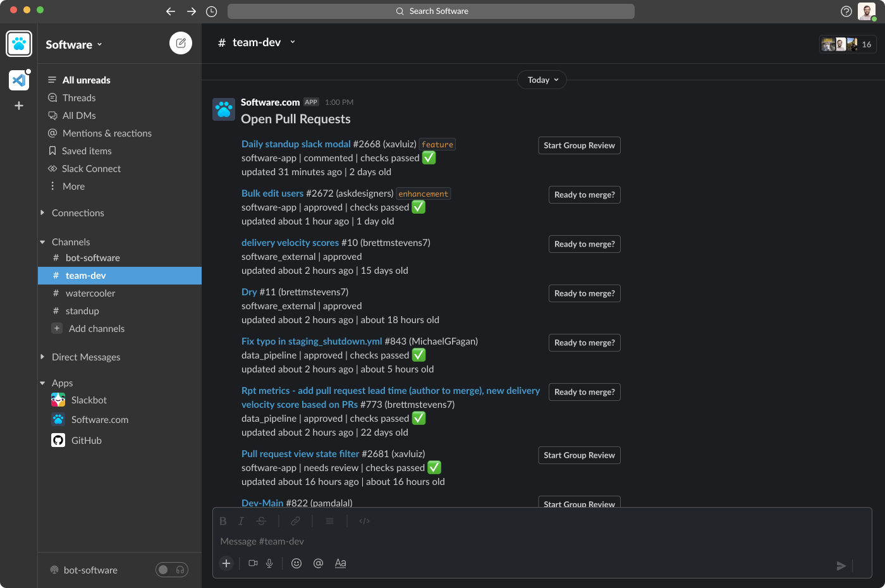Click Ready to merge for Rpt metrics PR

click(x=585, y=392)
